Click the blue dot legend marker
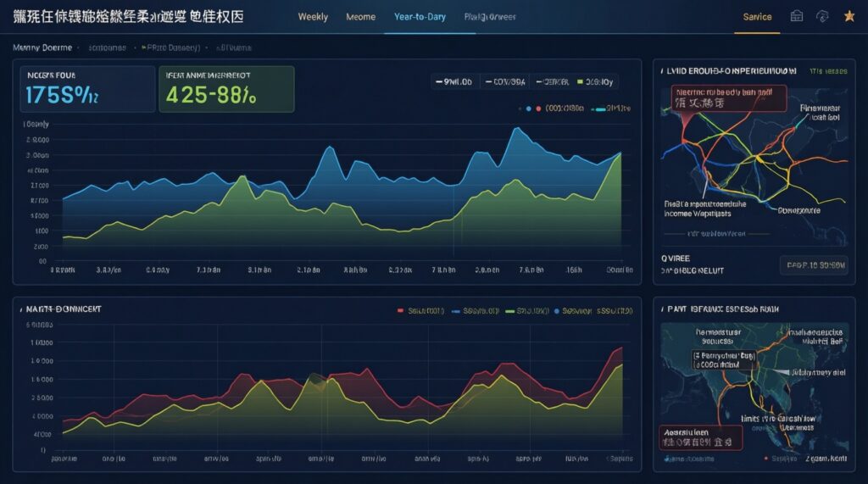The height and width of the screenshot is (484, 868). point(529,108)
